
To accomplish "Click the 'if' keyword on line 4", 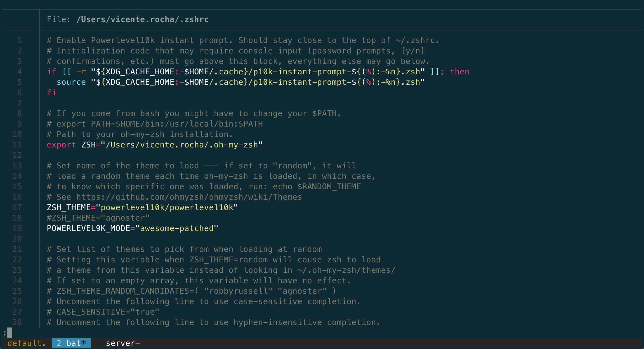I will 52,72.
